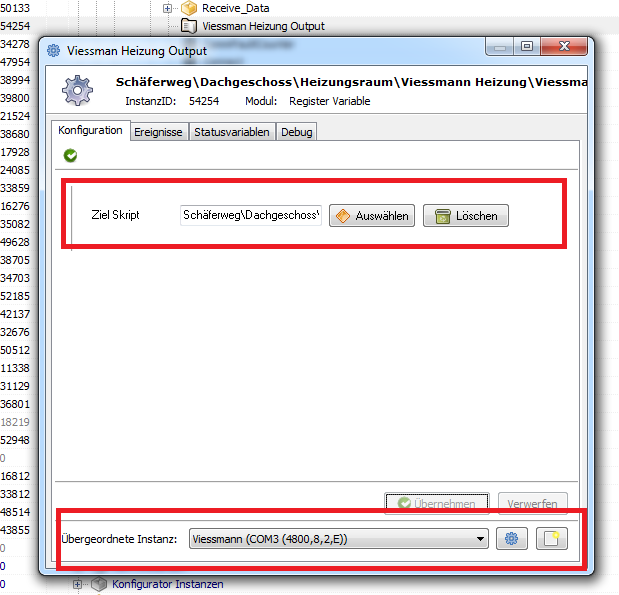
Task: Select the Konfiguration tab
Action: [x=90, y=130]
